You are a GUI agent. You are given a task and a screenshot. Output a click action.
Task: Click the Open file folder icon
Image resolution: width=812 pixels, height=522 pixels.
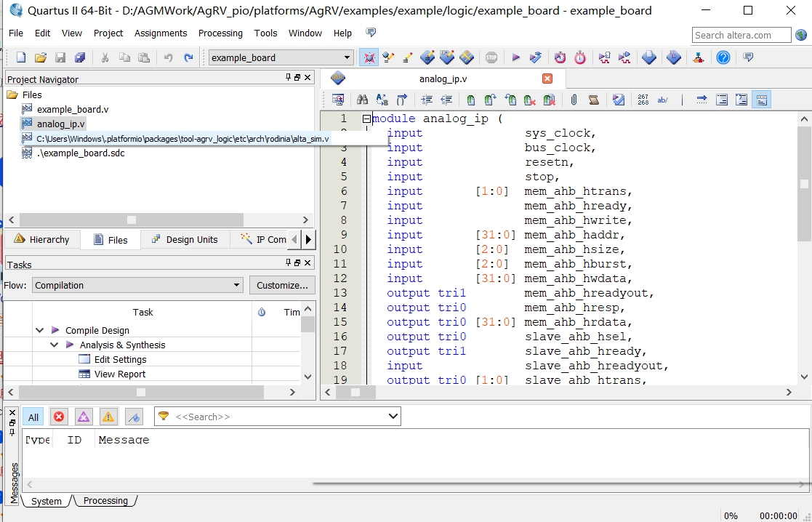click(41, 57)
